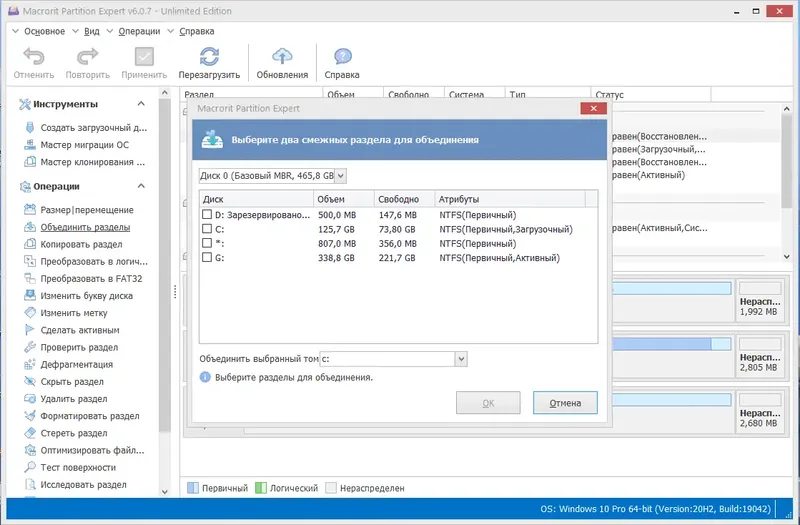The height and width of the screenshot is (525, 800).
Task: Click the Диск column header in dialog
Action: point(256,199)
